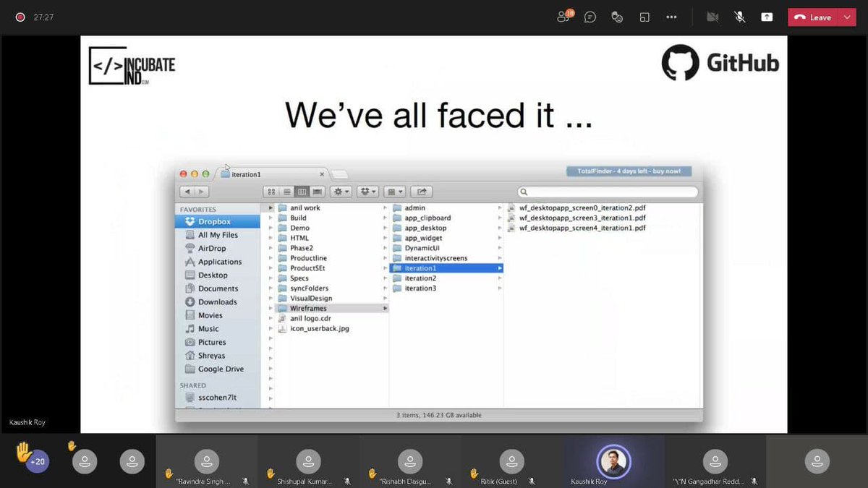Open the rooms icon in the Teams toolbar

click(644, 17)
